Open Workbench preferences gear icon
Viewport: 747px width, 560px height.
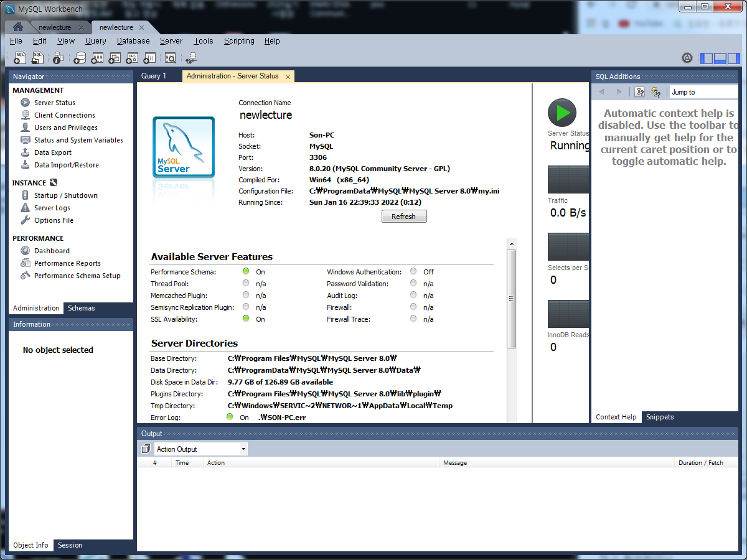click(687, 58)
